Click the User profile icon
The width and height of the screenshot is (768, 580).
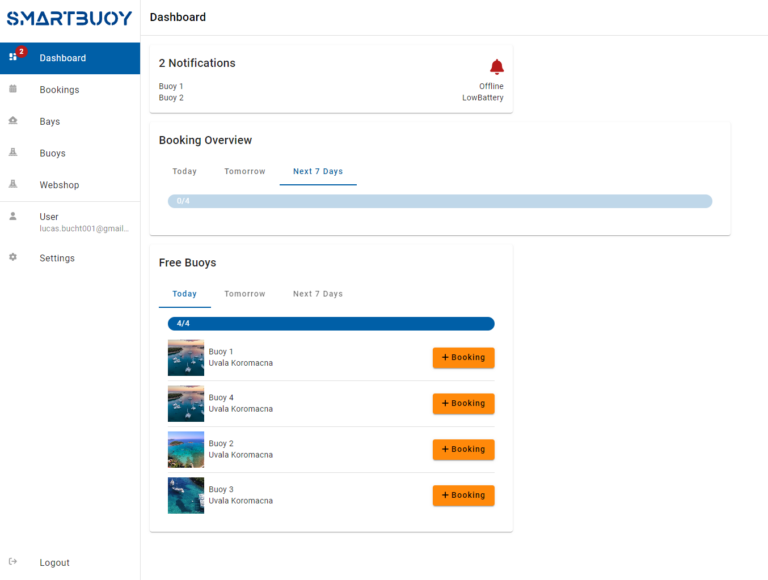[13, 216]
